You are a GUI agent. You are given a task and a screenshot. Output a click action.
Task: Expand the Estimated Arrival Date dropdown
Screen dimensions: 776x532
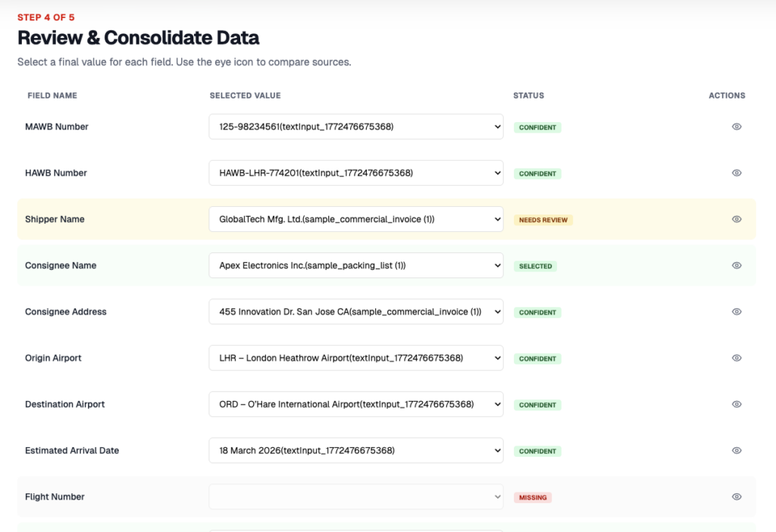coord(355,450)
